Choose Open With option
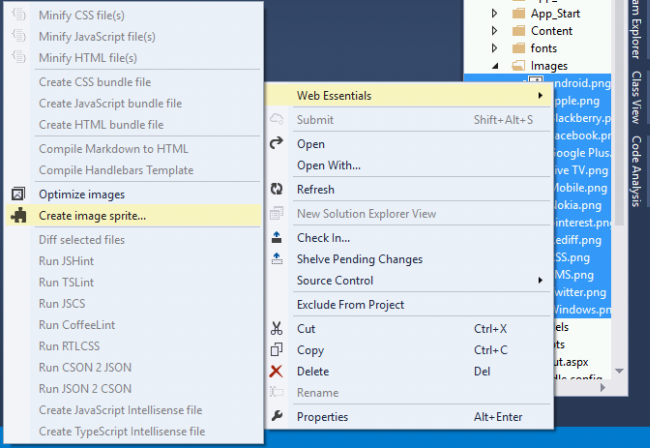 point(328,165)
